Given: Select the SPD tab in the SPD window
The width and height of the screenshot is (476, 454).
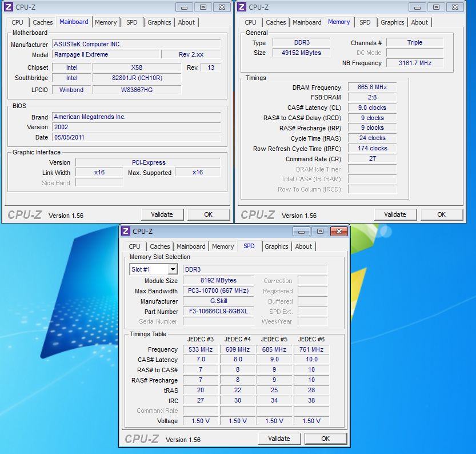Looking at the screenshot, I should [x=249, y=246].
